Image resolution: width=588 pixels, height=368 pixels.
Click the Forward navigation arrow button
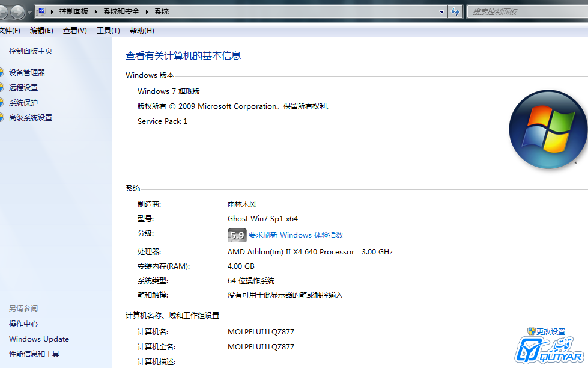[x=17, y=13]
